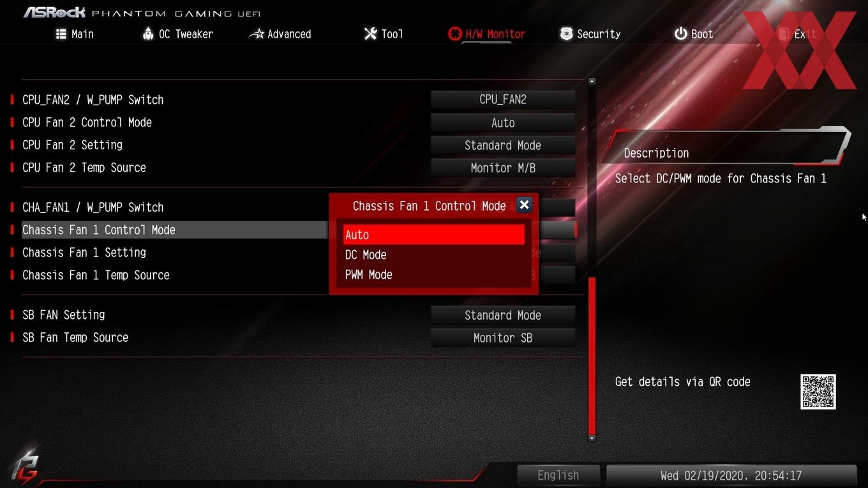Click the date and time display
This screenshot has height=488, width=868.
731,475
